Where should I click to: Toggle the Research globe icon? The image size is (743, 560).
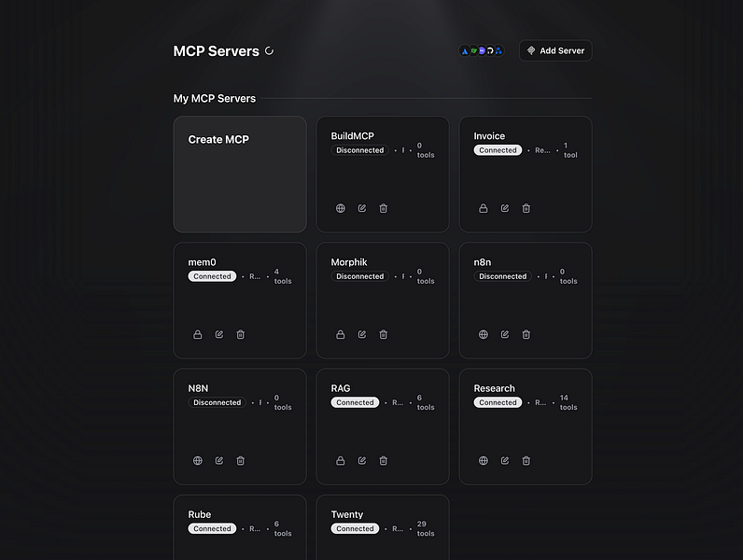click(484, 460)
